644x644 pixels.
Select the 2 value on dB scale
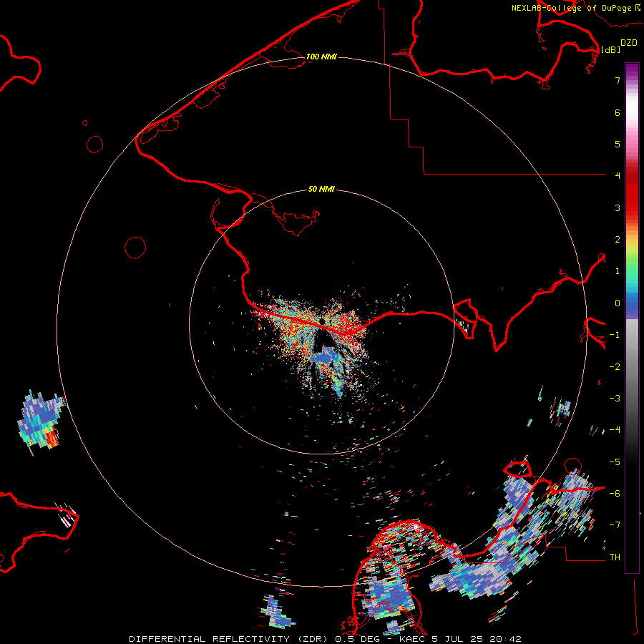click(618, 240)
